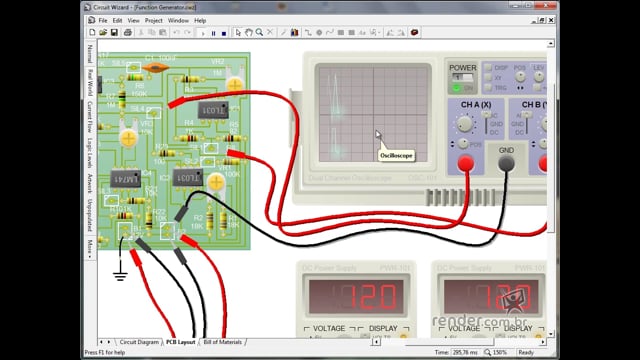Click the curved track tool icon
The image size is (640, 360).
point(329,33)
